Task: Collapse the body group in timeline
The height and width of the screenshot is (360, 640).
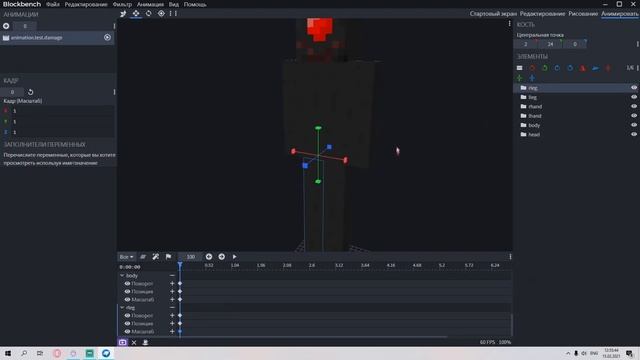Action: click(122, 276)
